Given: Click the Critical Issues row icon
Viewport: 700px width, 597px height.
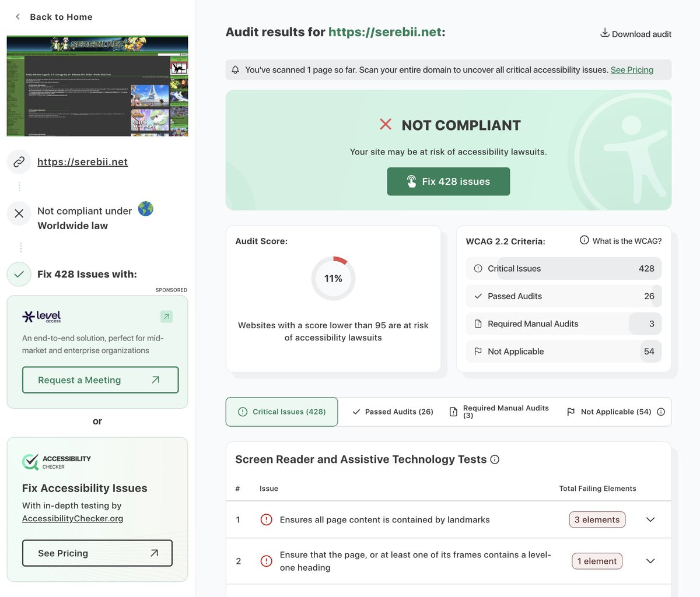Looking at the screenshot, I should [x=478, y=269].
